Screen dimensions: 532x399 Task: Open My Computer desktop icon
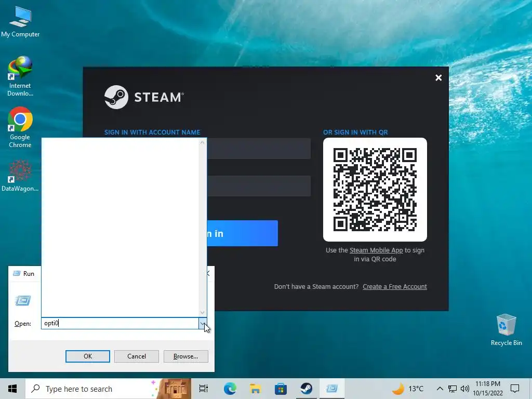20,21
